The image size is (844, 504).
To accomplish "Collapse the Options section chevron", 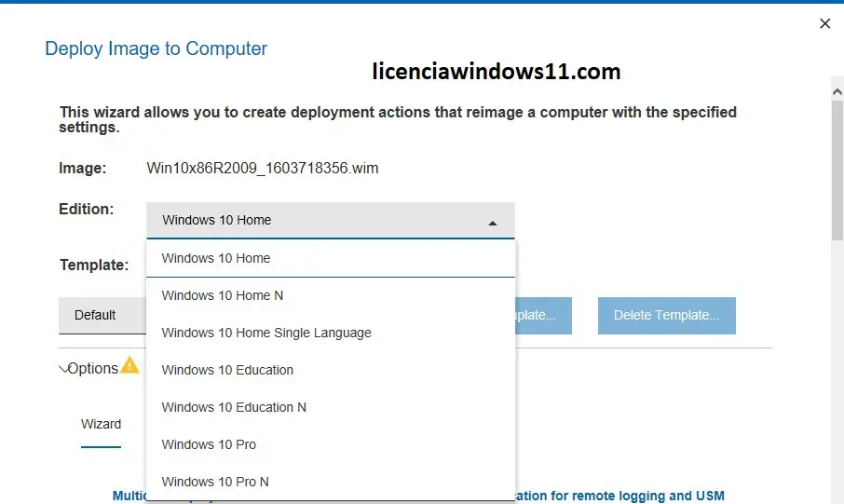I will click(63, 370).
